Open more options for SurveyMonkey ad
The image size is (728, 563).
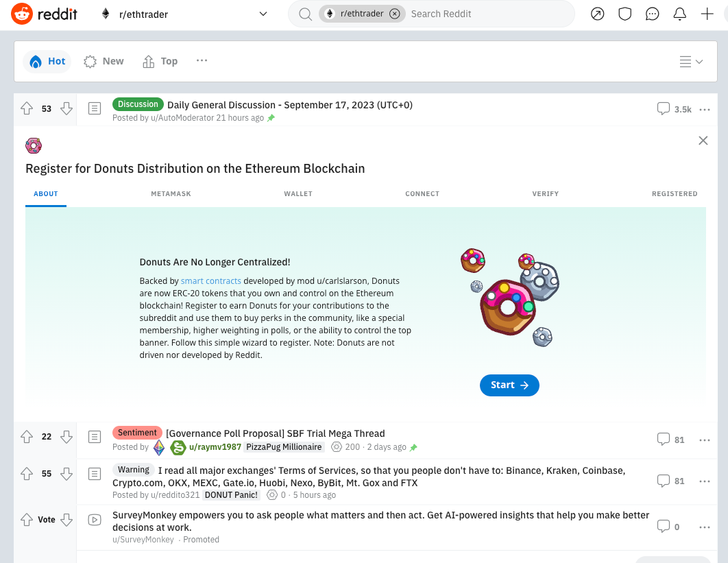[704, 527]
